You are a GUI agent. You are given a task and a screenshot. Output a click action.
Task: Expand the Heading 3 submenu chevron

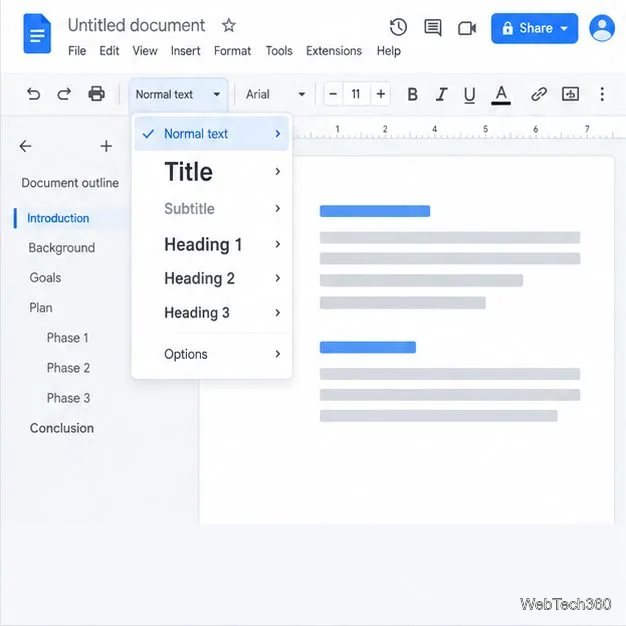tap(278, 313)
